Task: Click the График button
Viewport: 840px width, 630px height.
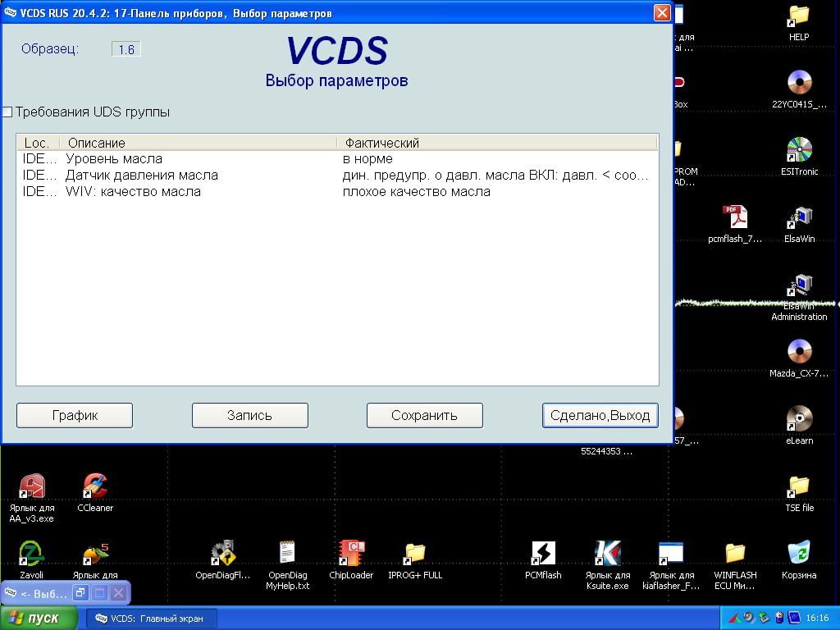Action: 75,415
